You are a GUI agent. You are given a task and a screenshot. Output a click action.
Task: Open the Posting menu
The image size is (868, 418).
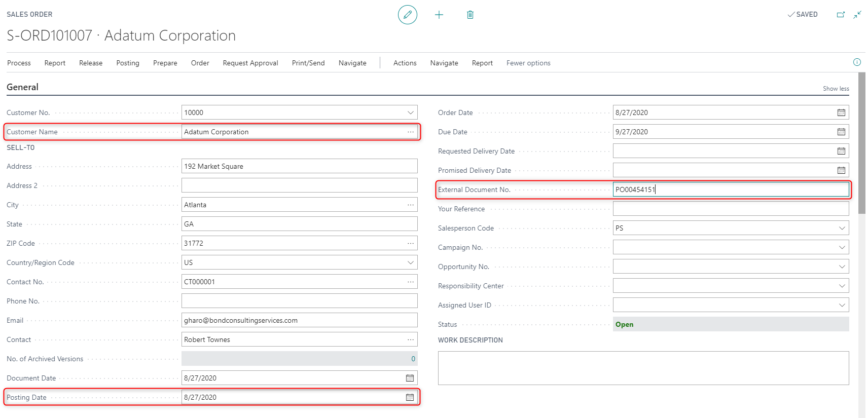coord(128,63)
